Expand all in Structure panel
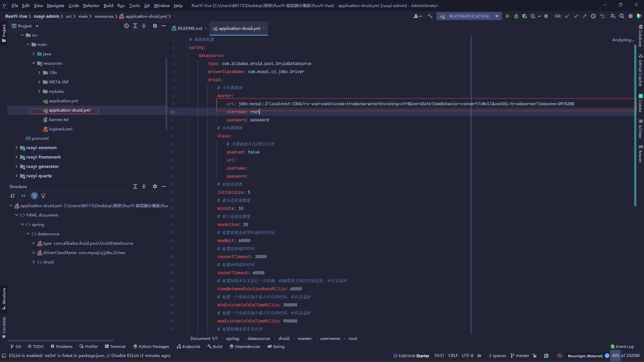 [x=135, y=186]
